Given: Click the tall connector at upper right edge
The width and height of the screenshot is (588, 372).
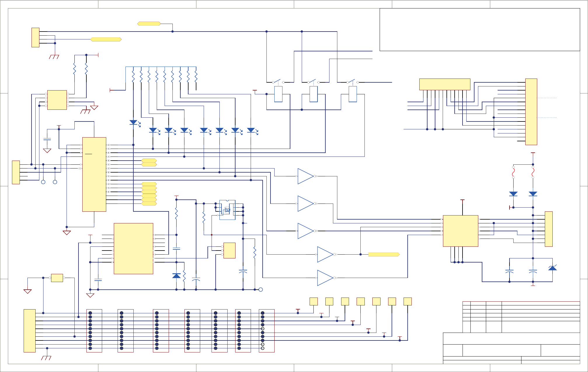Looking at the screenshot, I should pos(531,112).
